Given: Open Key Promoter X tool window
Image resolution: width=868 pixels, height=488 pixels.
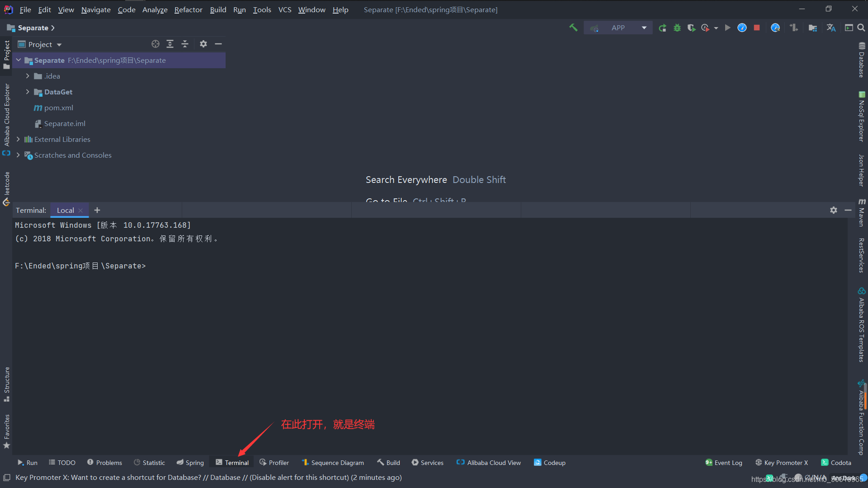Looking at the screenshot, I should coord(781,463).
